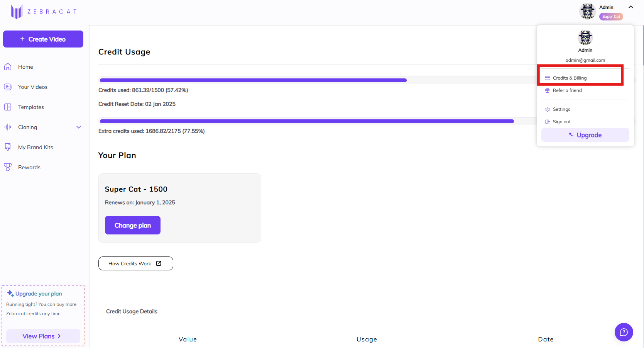Click the Your Videos play icon
The height and width of the screenshot is (348, 644).
8,87
